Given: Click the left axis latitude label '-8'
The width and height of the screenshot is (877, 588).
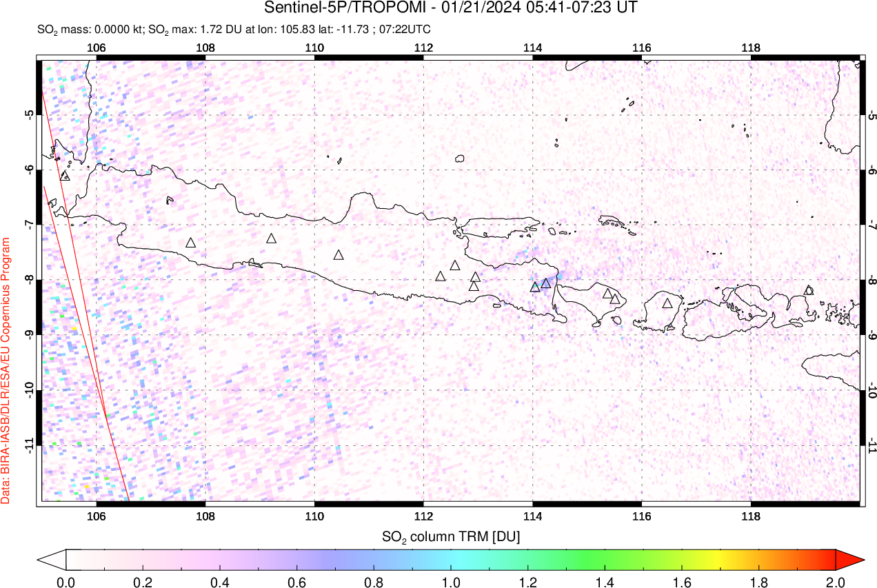Looking at the screenshot, I should 30,280.
